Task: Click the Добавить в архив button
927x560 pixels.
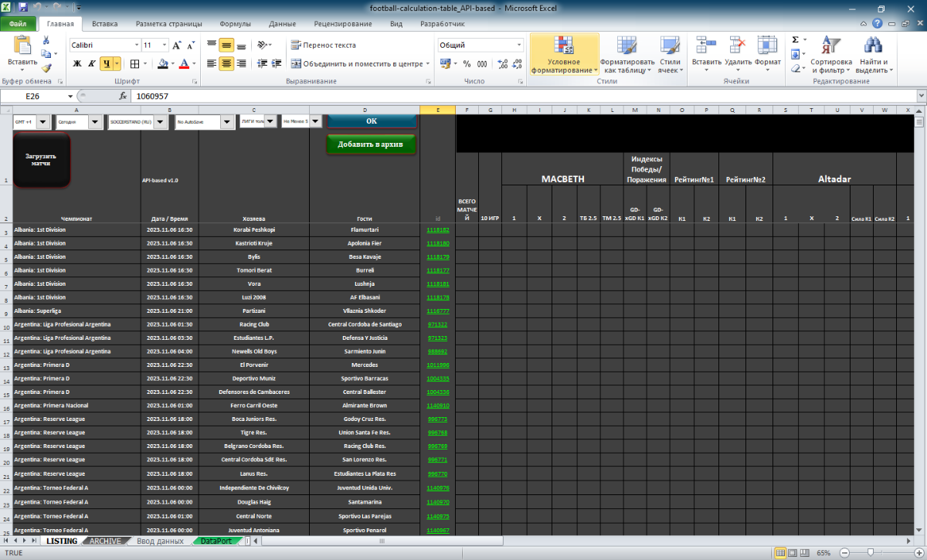Action: coord(370,144)
